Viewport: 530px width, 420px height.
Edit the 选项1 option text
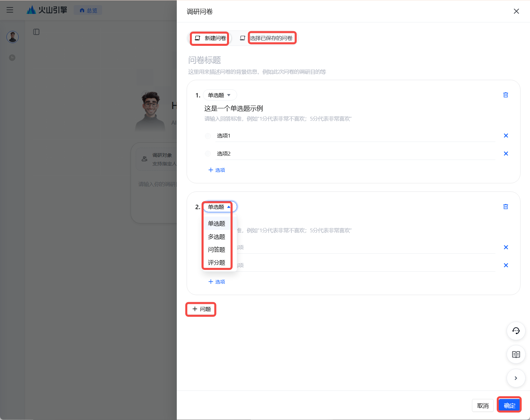click(355, 136)
